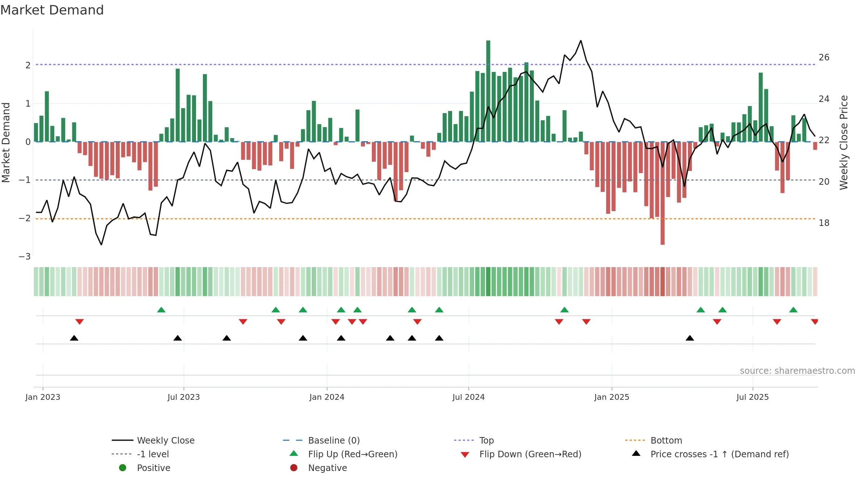
Task: Select the 'Flip Down (Green→Red)' legend label
Action: (x=530, y=454)
